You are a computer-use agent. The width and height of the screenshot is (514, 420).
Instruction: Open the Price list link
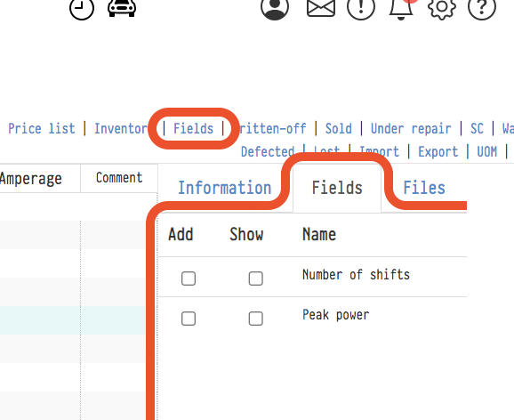tap(42, 128)
